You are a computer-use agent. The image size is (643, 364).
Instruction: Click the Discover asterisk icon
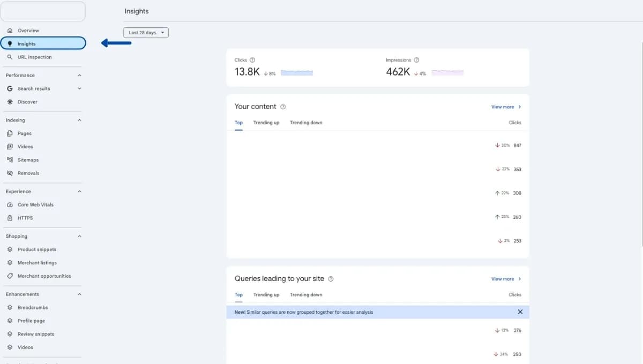coord(10,102)
